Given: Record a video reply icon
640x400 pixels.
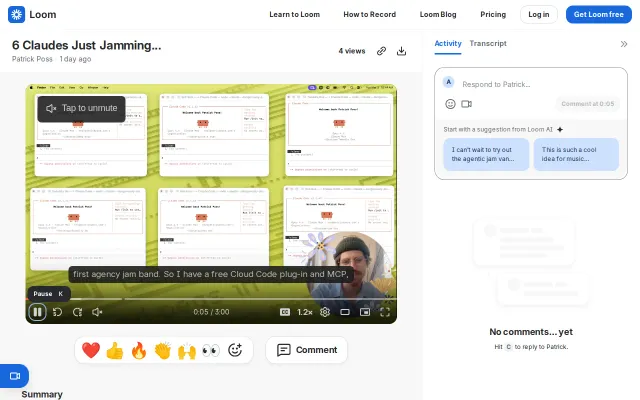Looking at the screenshot, I should [467, 104].
